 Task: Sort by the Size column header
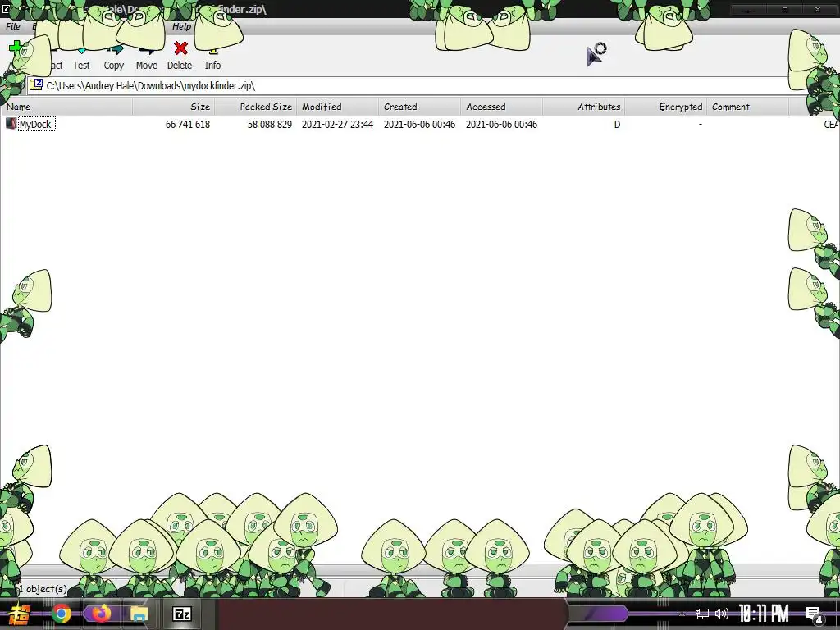pos(174,107)
